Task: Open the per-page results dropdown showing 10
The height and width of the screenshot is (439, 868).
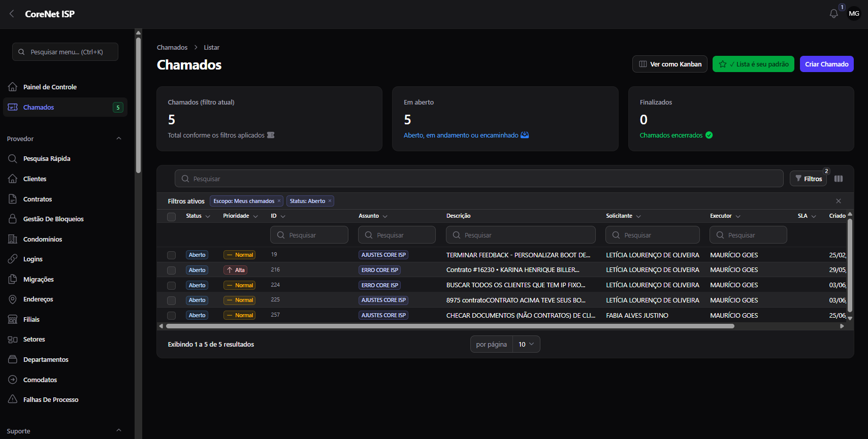Action: [526, 344]
